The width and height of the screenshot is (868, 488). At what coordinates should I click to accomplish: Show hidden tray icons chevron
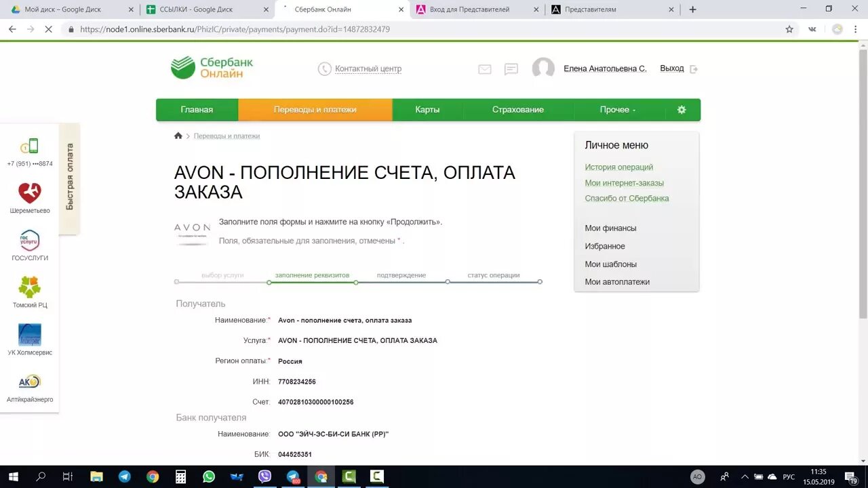click(745, 476)
